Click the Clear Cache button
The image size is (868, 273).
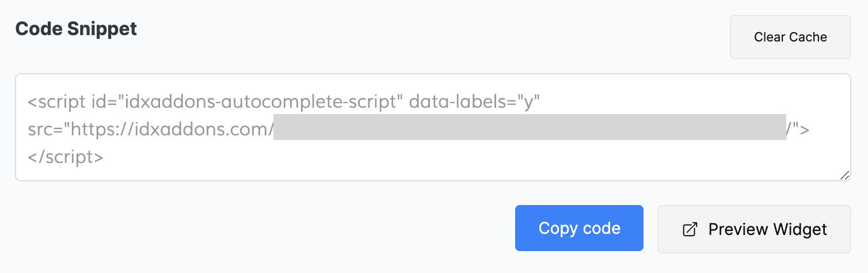[x=790, y=37]
